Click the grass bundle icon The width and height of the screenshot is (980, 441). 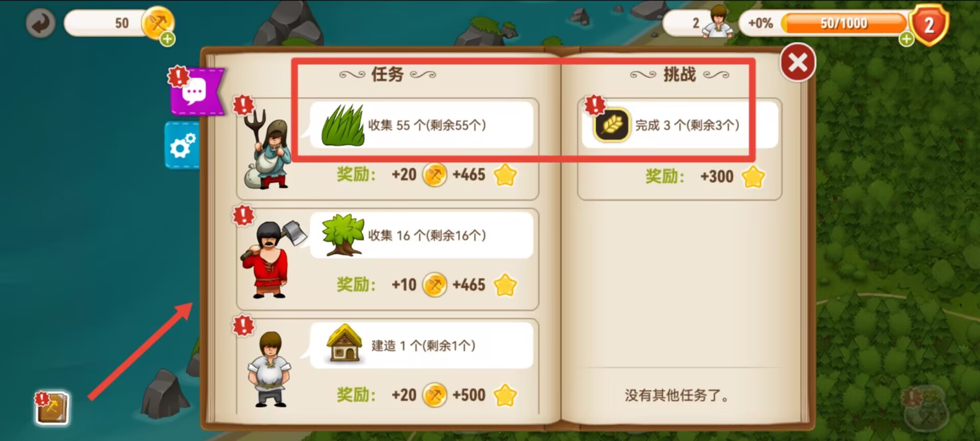coord(343,126)
